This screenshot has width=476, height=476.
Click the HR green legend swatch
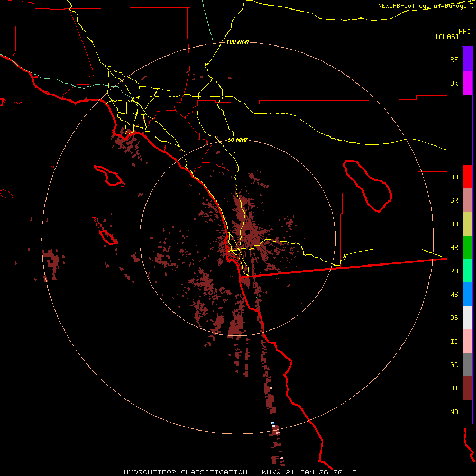click(467, 247)
